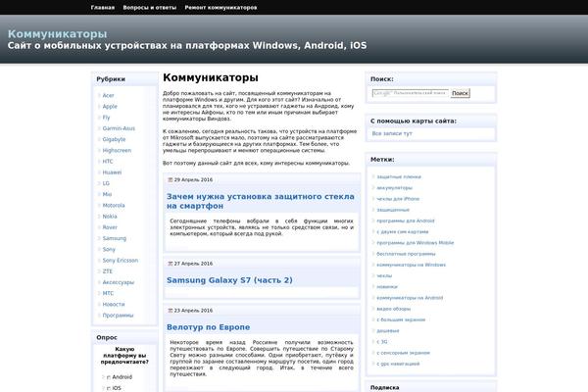Open the Samsung Galaxy S7 (часть 2) post

229,280
